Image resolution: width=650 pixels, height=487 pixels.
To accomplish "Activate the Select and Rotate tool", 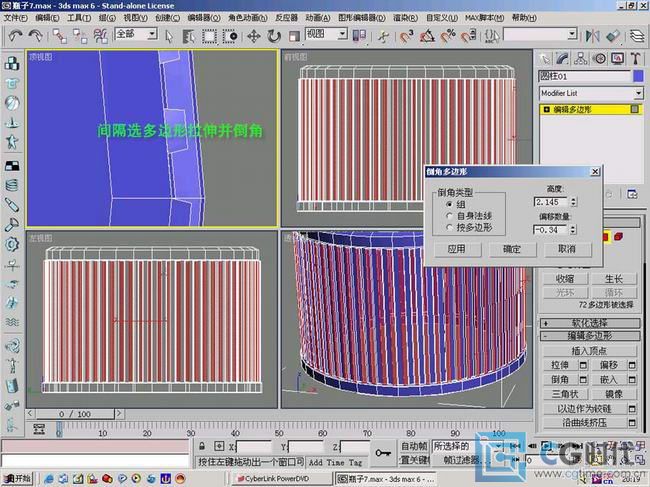I will click(x=274, y=36).
